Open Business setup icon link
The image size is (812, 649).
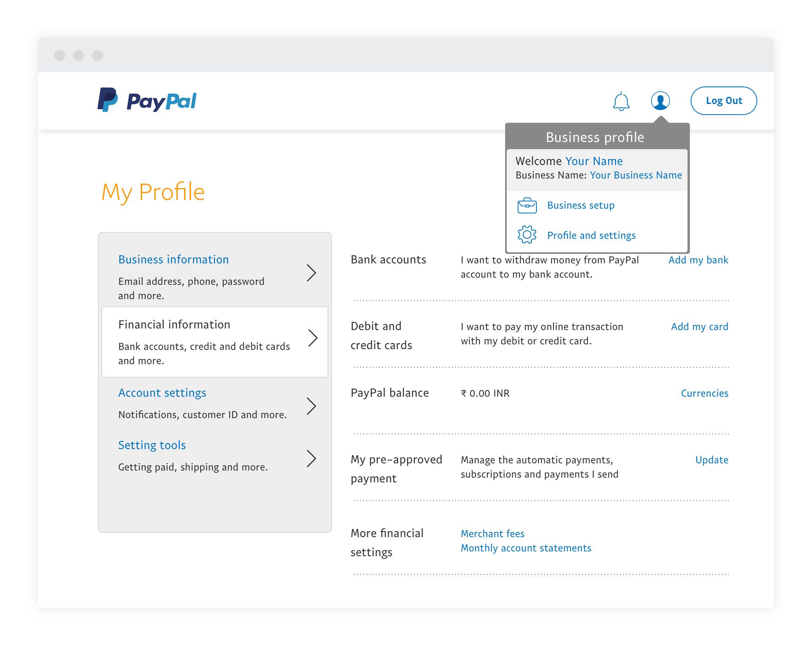pyautogui.click(x=530, y=205)
